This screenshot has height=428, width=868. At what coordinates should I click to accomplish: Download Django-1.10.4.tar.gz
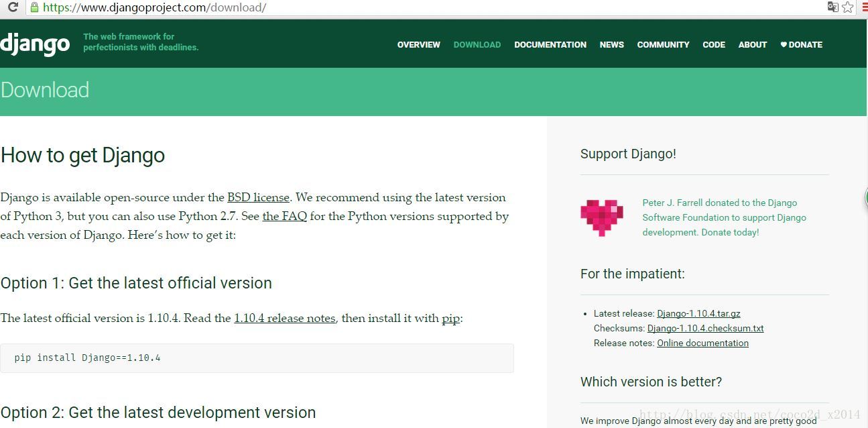pyautogui.click(x=698, y=313)
